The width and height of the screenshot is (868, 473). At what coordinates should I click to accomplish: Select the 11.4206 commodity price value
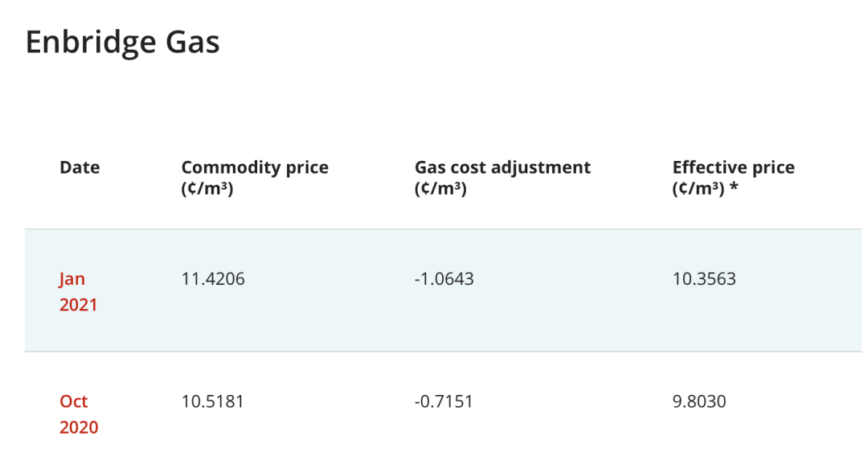click(x=212, y=278)
